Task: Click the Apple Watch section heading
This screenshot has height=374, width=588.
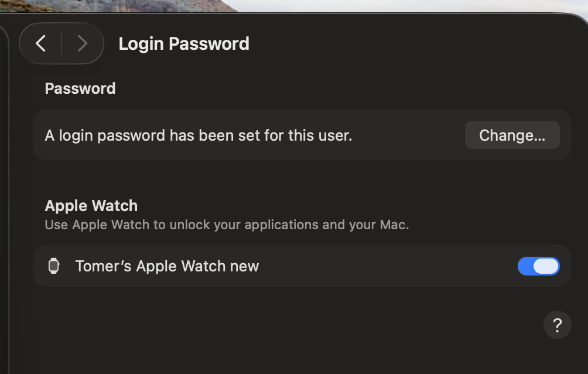Action: [91, 206]
